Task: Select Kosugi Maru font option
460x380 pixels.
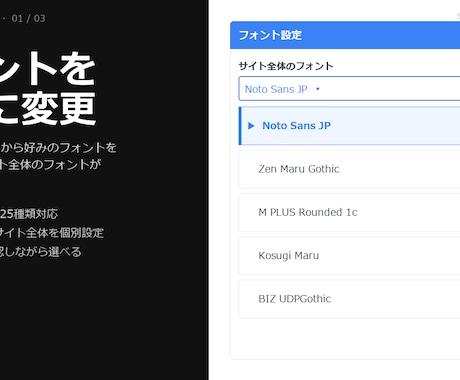Action: 349,256
